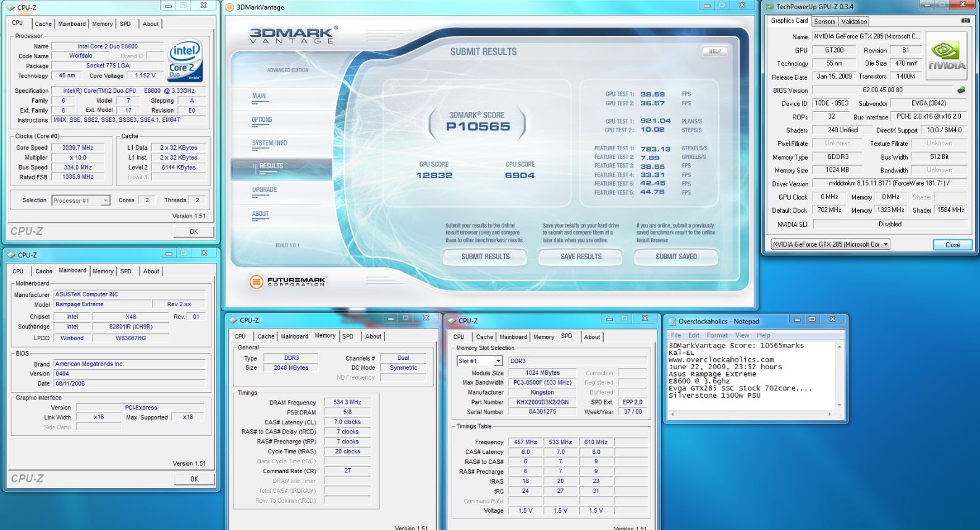Screen dimensions: 980x530
Task: Open the Main section in 3DMark Vantage
Action: 259,96
